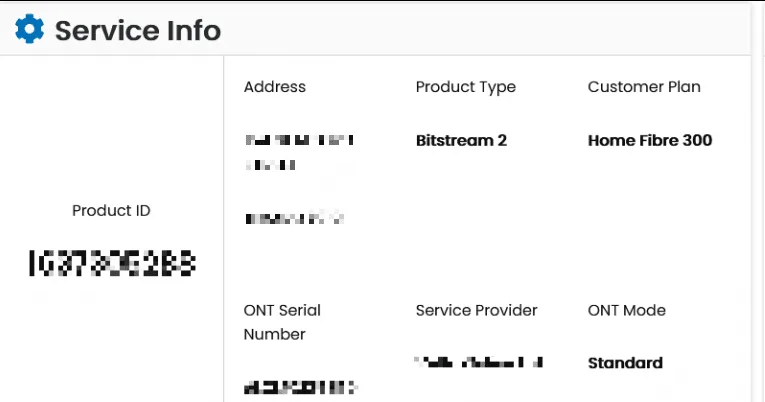Select the Product Type label

(465, 87)
